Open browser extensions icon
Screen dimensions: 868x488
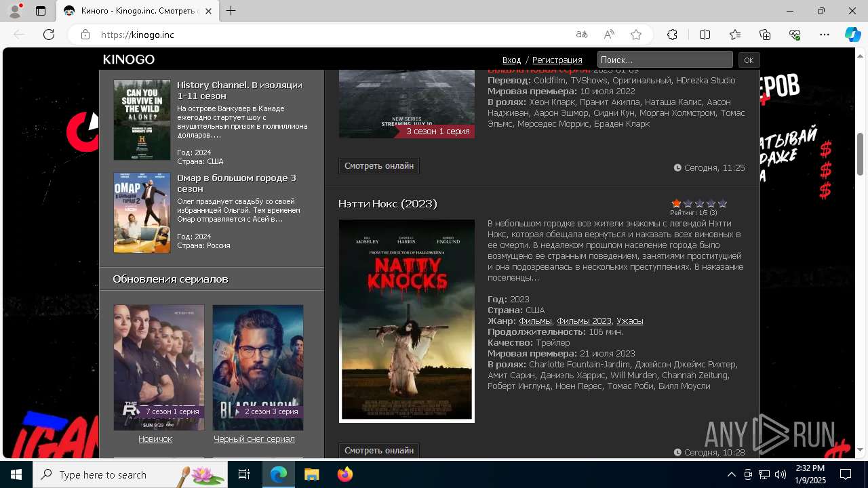672,35
